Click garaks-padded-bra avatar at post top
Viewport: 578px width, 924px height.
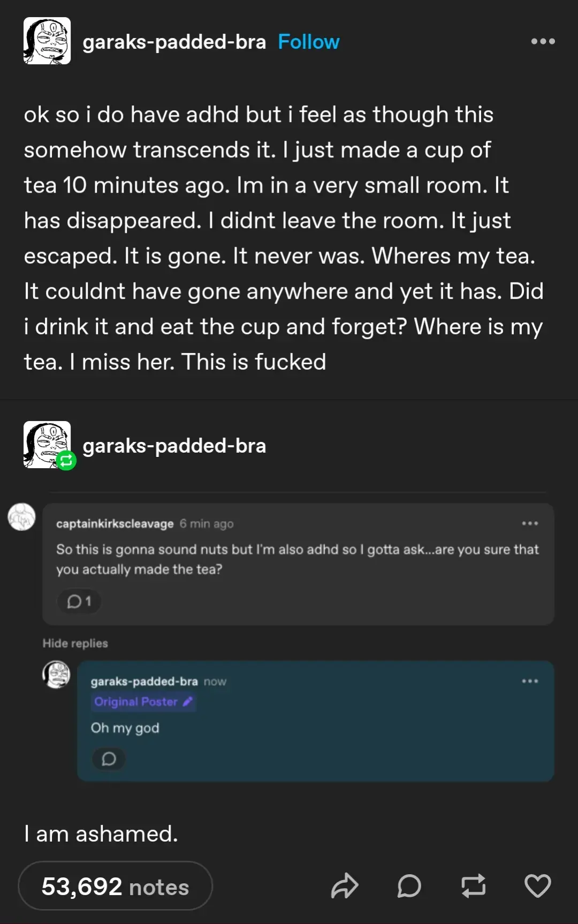pyautogui.click(x=47, y=41)
